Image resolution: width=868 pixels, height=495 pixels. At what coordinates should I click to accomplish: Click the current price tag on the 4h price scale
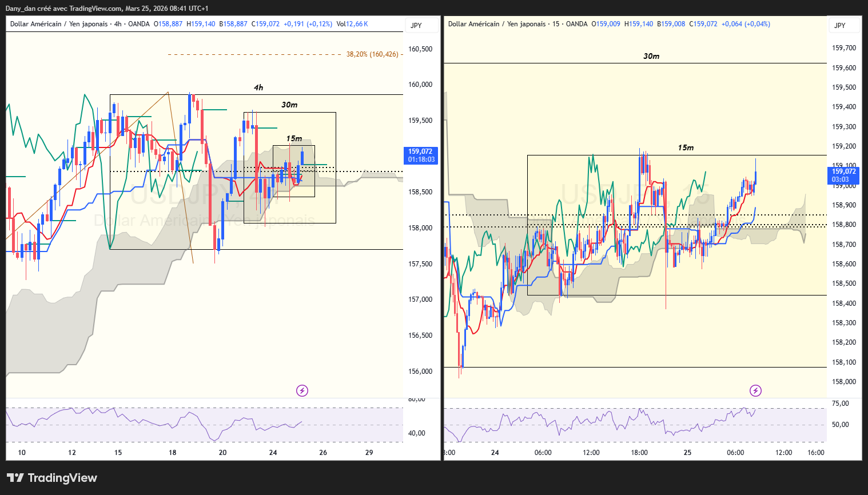tap(421, 155)
